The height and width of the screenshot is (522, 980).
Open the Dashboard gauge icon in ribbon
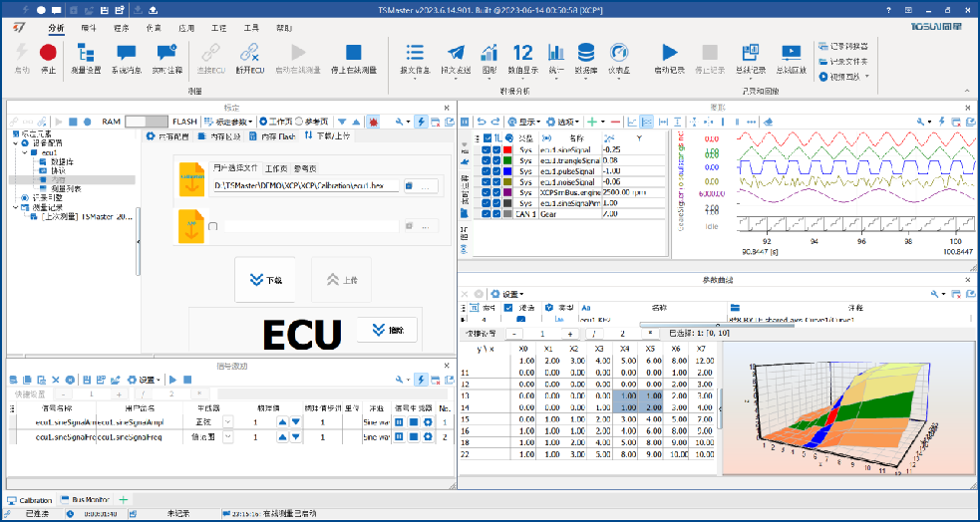tap(619, 53)
